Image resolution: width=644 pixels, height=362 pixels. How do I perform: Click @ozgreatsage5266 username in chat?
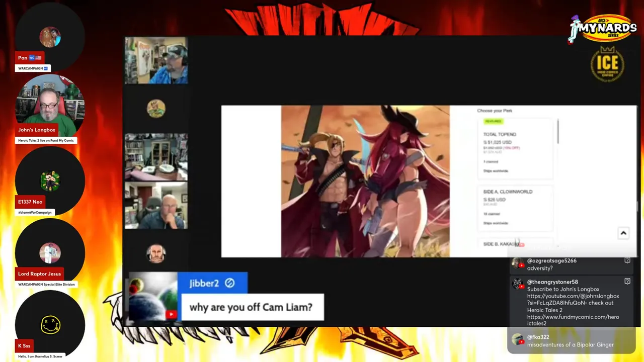[551, 261]
